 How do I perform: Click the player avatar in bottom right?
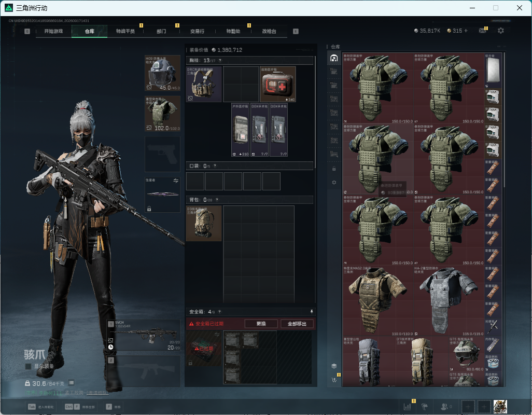pos(500,407)
